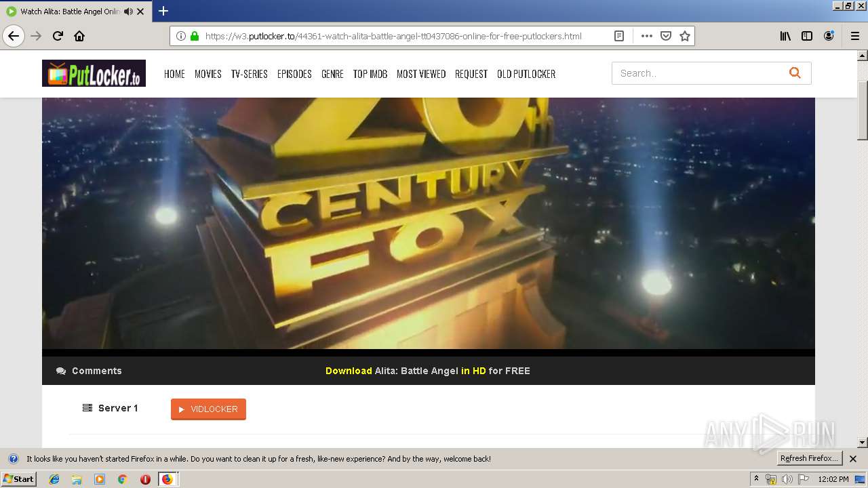Open the PutLocker.to logo homepage
This screenshot has height=488, width=868.
pos(94,73)
